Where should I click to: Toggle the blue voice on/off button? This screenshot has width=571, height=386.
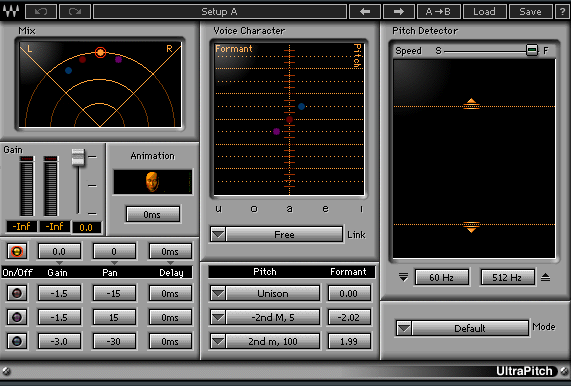click(17, 341)
